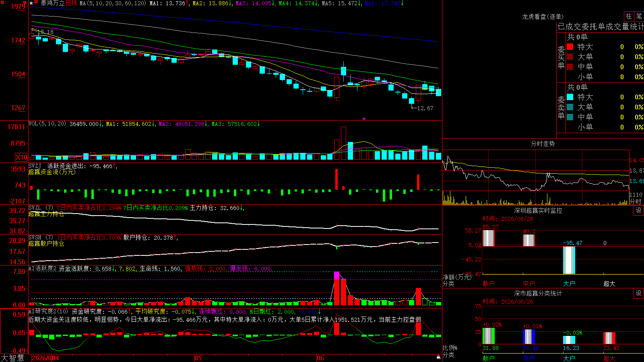Click the 超大 category label under 实时监控 chart
Screen dimensions: 644x362
(609, 284)
